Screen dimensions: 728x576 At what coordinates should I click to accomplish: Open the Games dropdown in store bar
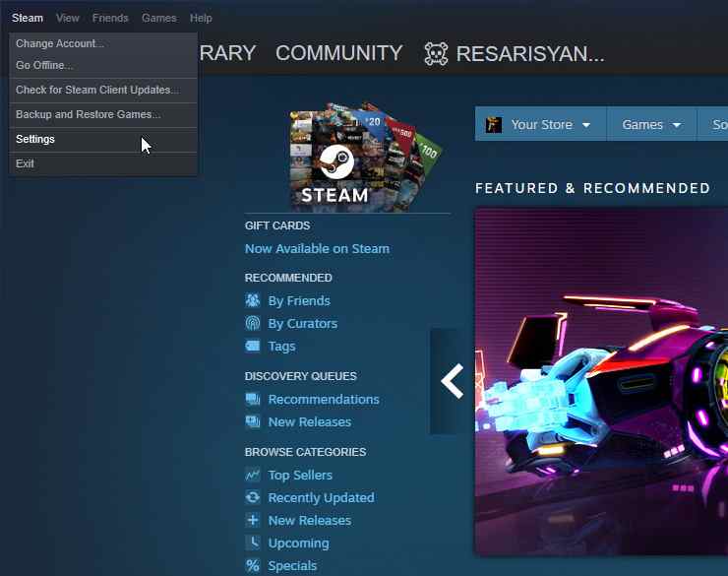650,125
